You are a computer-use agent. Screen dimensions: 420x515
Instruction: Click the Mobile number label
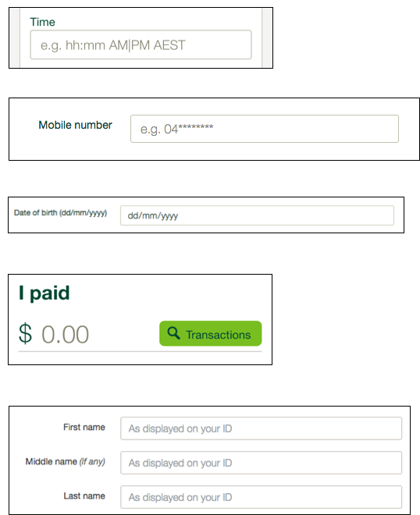[x=75, y=125]
